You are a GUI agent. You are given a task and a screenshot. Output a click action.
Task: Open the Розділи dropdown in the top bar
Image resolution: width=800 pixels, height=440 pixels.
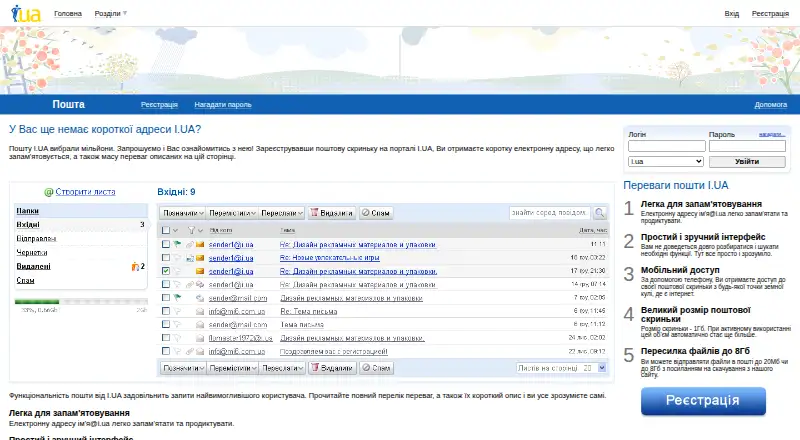pos(111,14)
